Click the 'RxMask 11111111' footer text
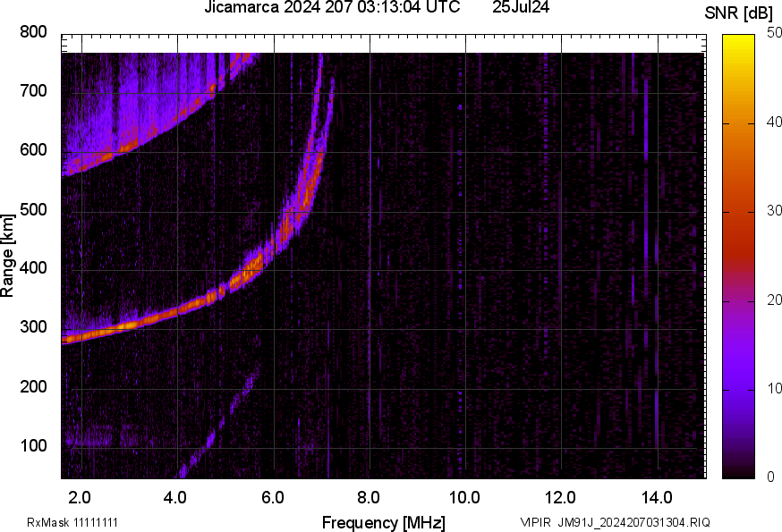 point(72,522)
